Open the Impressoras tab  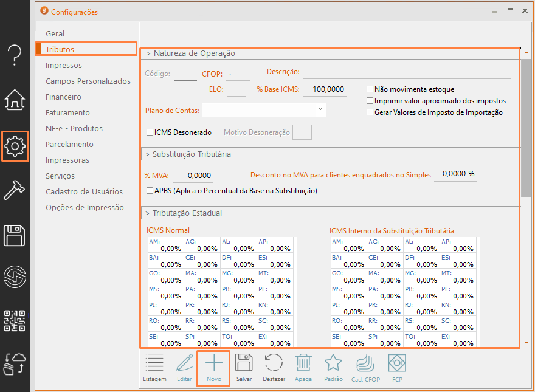coord(67,160)
